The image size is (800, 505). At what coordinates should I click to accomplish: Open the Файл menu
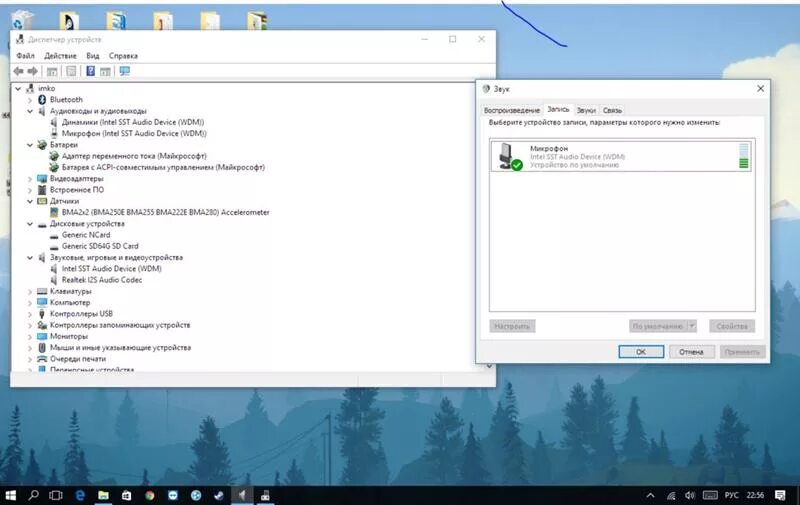click(26, 56)
